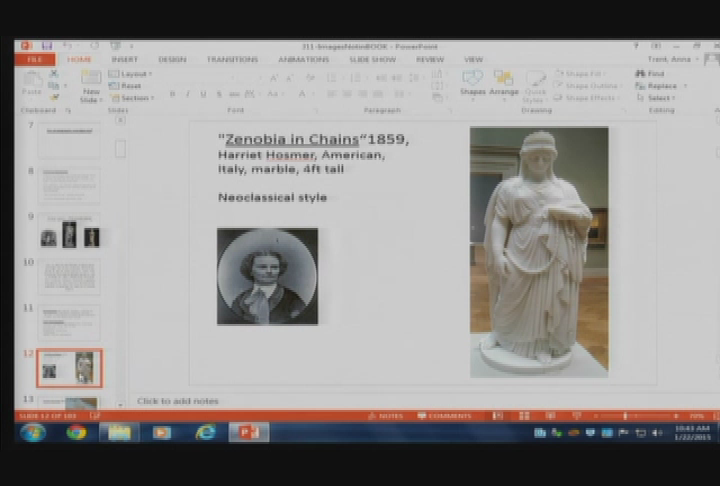Click the Slide Show ribbon tab

tap(372, 59)
